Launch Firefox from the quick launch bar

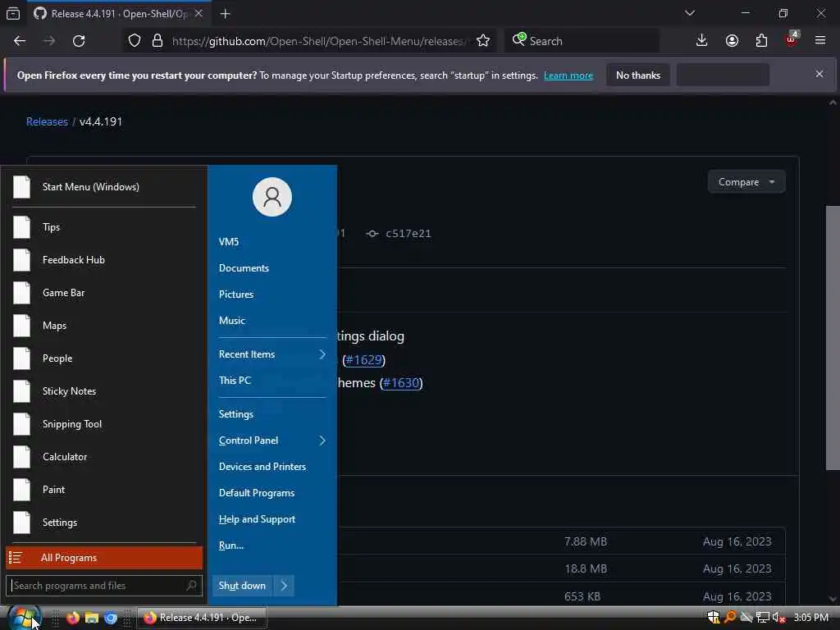(x=73, y=618)
